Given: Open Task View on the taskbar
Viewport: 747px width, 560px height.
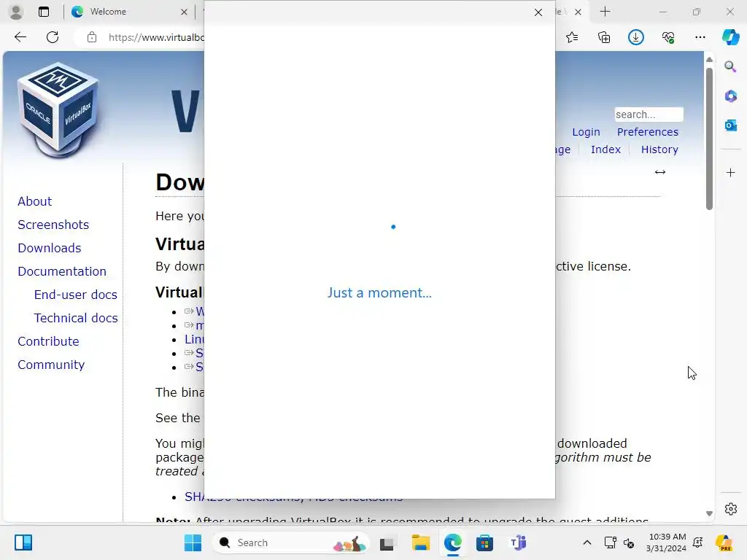Looking at the screenshot, I should coord(387,542).
